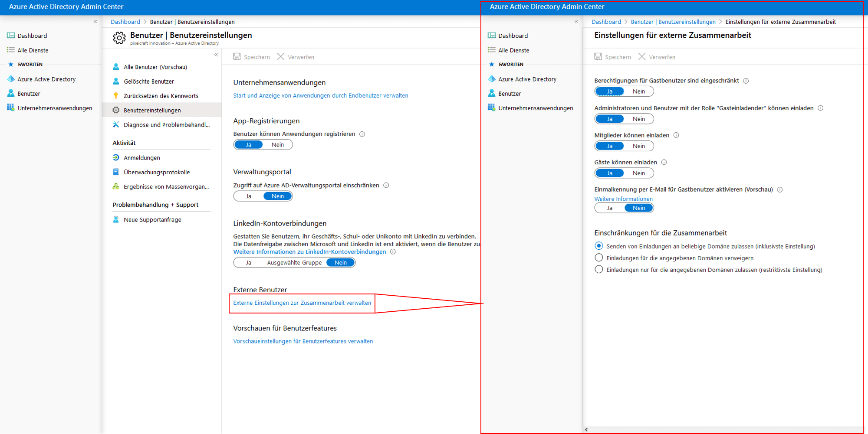The width and height of the screenshot is (868, 434).
Task: Show info for Benutzer können Anwendungen registrieren
Action: [x=362, y=134]
